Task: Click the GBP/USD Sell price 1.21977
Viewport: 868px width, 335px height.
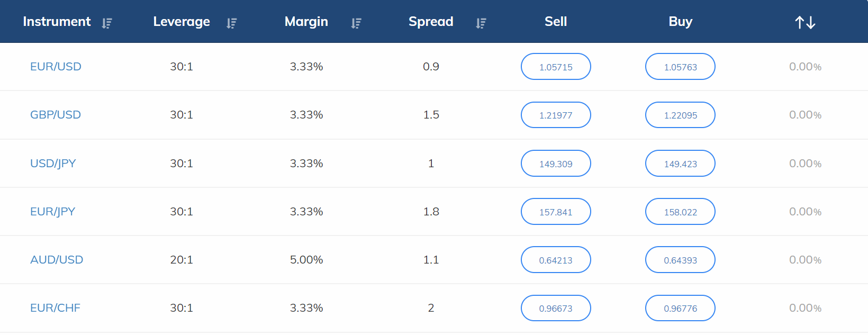Action: (556, 115)
